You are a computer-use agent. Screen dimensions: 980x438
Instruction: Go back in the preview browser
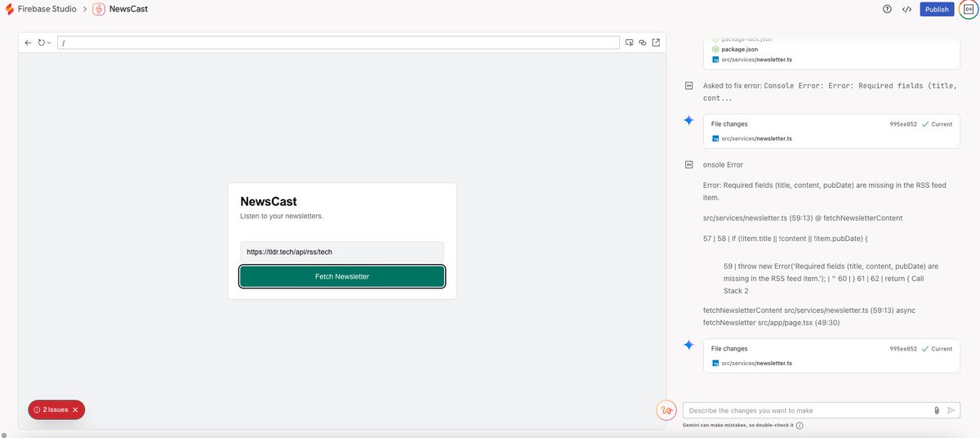(x=28, y=42)
